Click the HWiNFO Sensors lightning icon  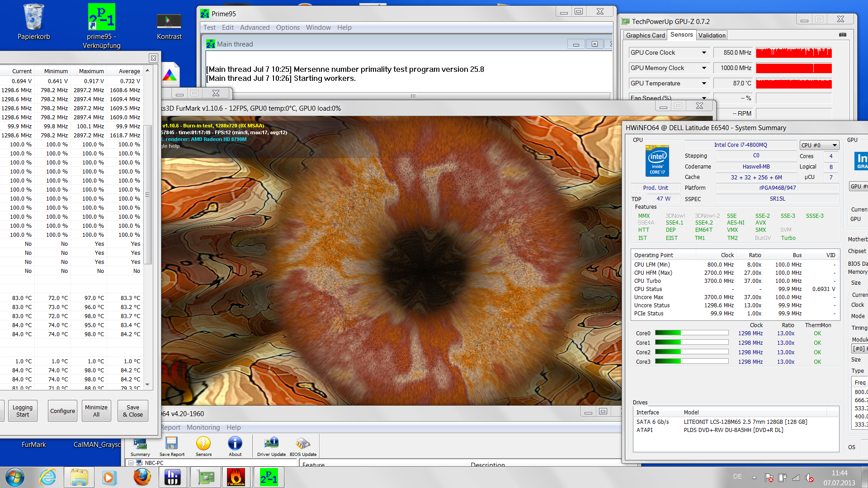(203, 444)
